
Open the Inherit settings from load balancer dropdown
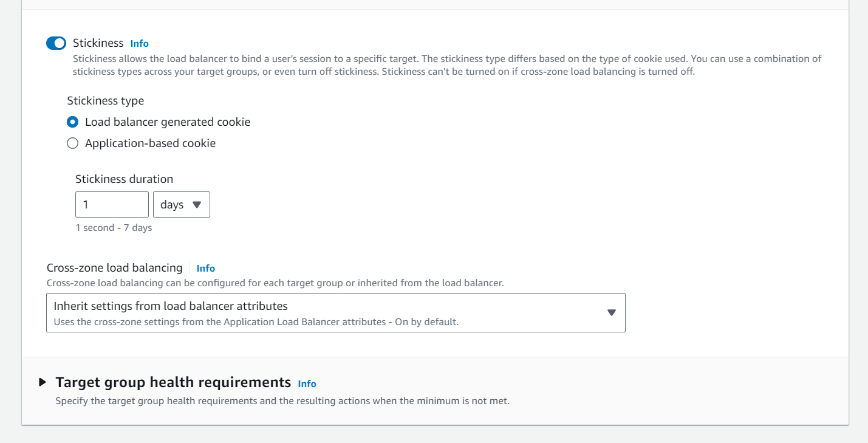point(336,313)
